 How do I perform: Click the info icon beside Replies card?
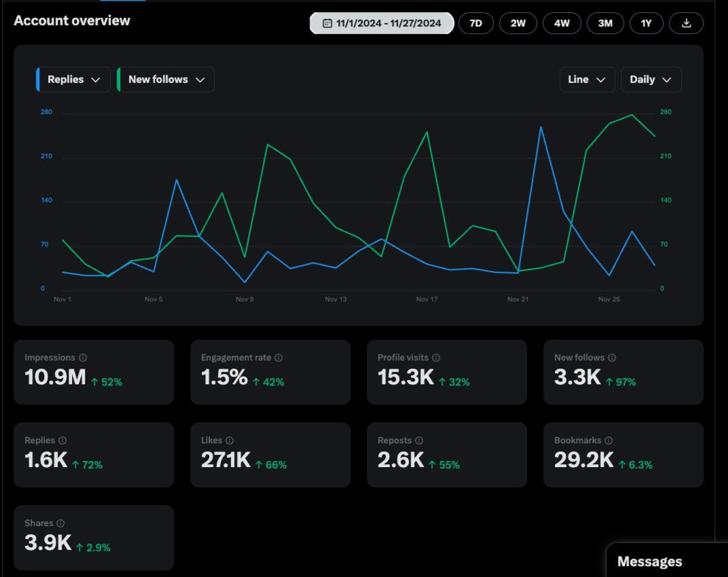62,441
